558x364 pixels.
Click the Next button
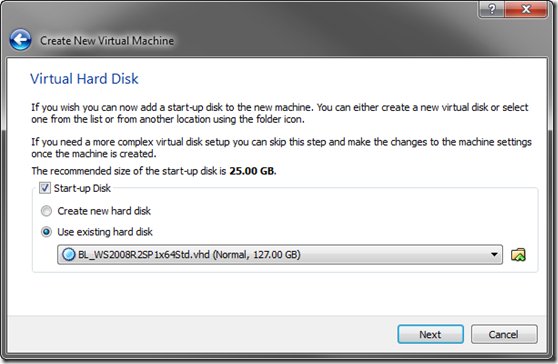[430, 334]
